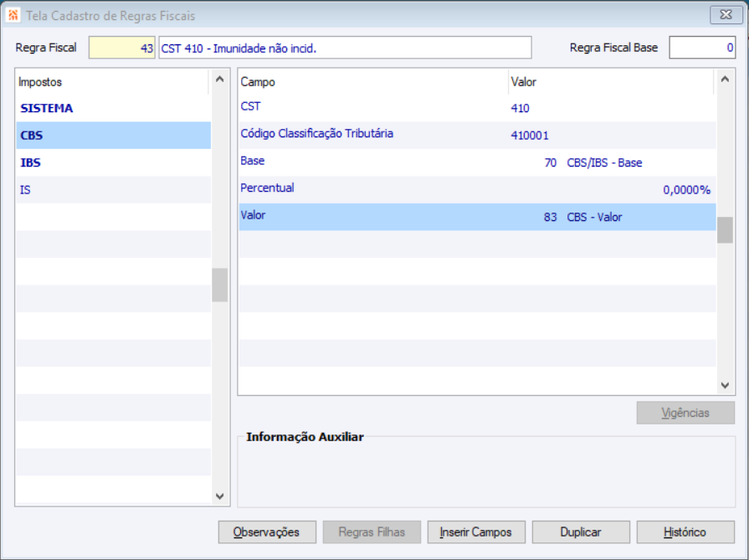
Task: Click the Vigências button
Action: coord(685,413)
